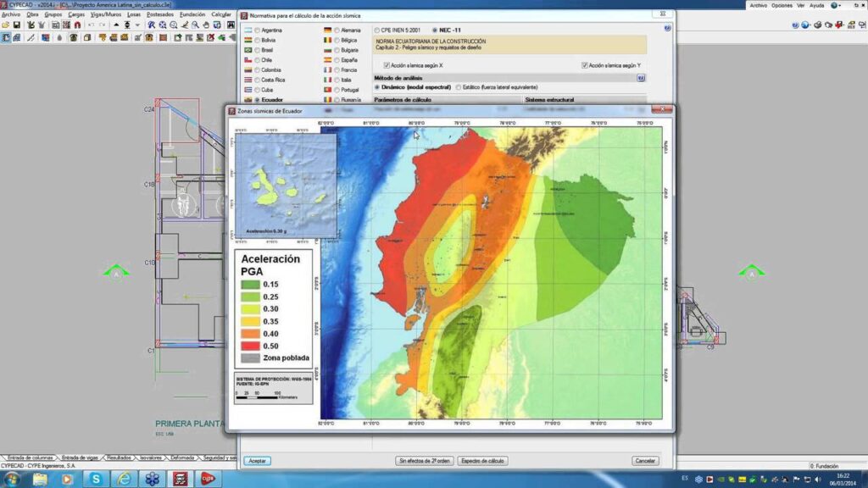Click the blue help icon beside Método de análisis
The height and width of the screenshot is (488, 868).
pyautogui.click(x=642, y=77)
